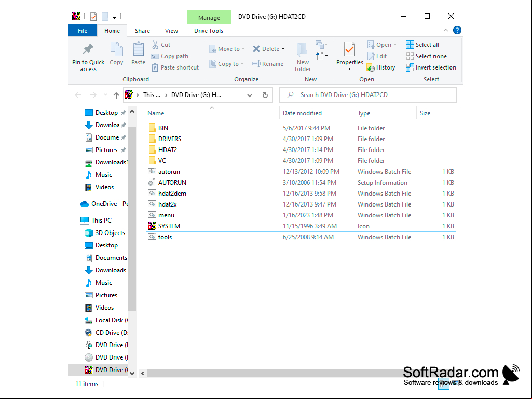The image size is (532, 399).
Task: Click 'This ...' breadcrumb in address bar
Action: point(152,95)
